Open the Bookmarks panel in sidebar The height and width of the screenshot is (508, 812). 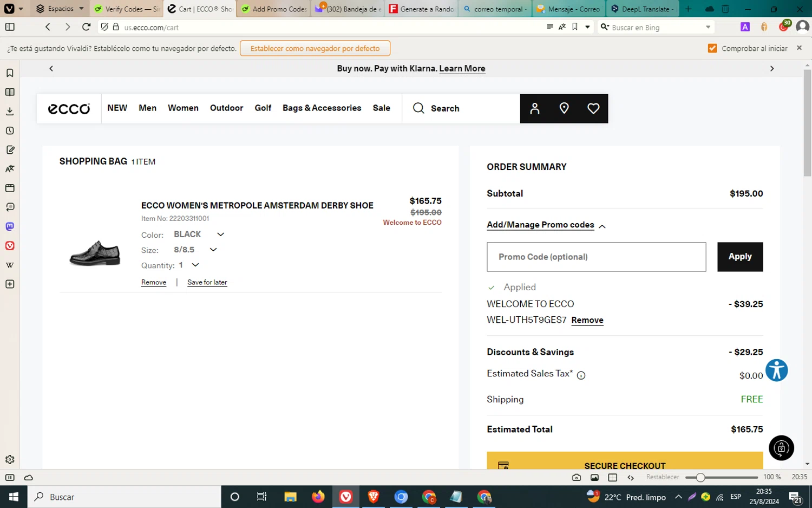pyautogui.click(x=10, y=73)
